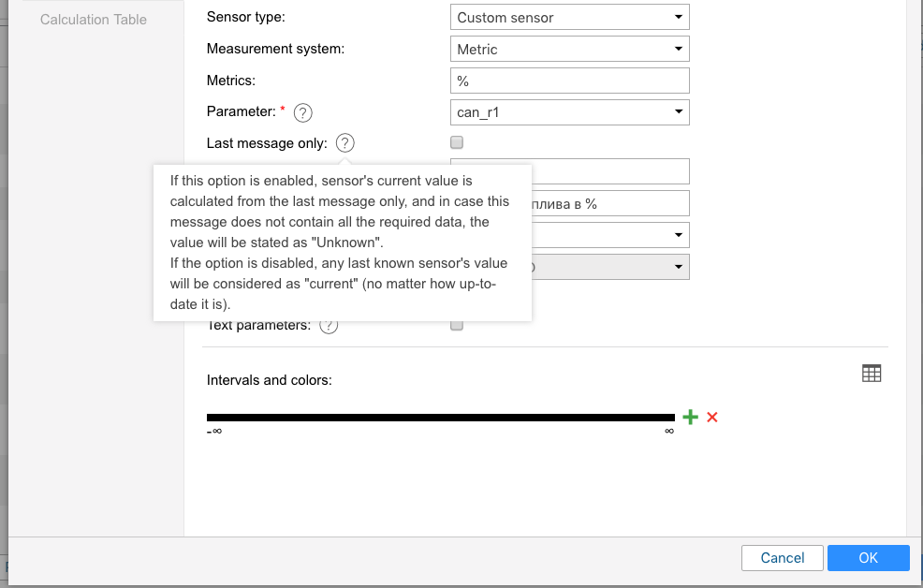Click help icon beside Last message only
This screenshot has height=588, width=923.
pos(345,143)
